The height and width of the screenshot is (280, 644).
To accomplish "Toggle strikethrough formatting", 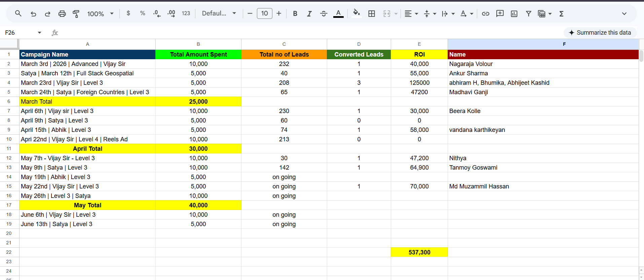I will tap(324, 13).
